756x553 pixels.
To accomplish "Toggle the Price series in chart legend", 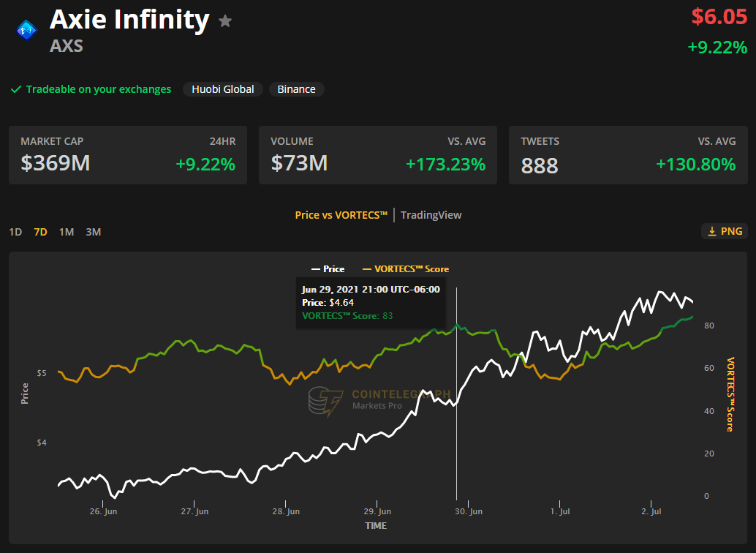I will (327, 269).
